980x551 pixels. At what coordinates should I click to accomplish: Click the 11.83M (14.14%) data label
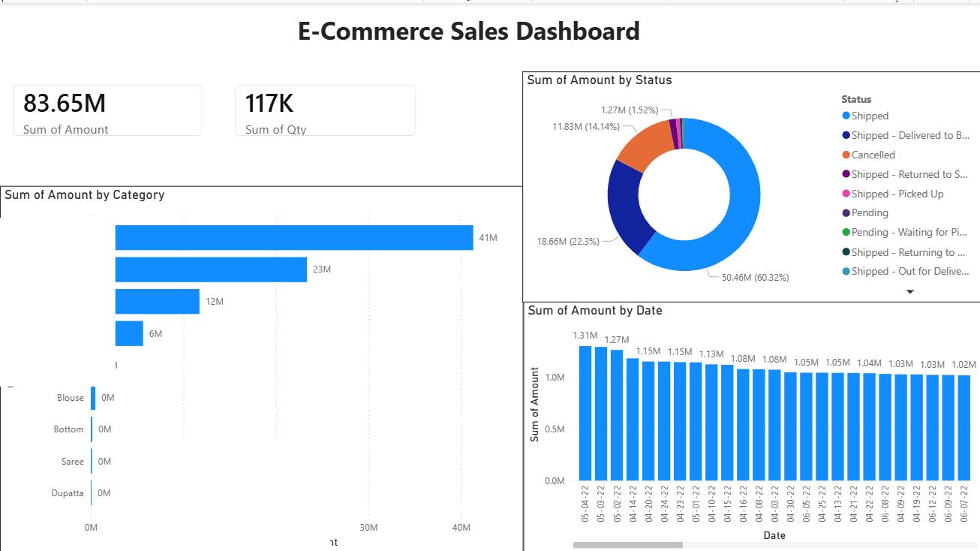[586, 126]
